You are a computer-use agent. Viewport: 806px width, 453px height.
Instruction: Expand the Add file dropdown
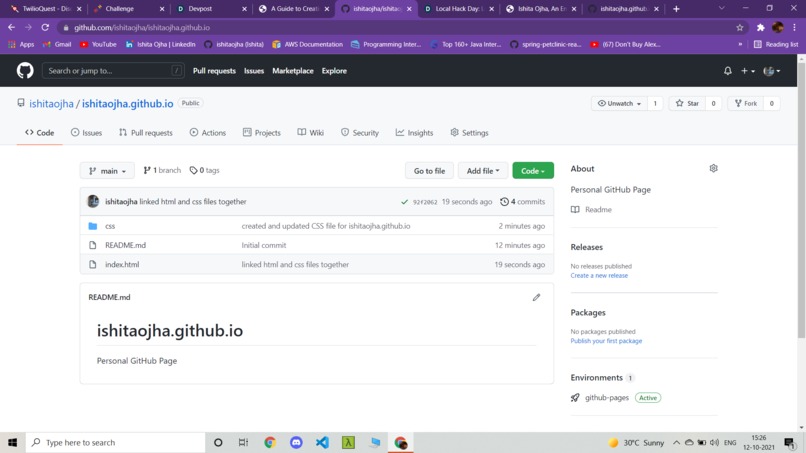tap(483, 171)
